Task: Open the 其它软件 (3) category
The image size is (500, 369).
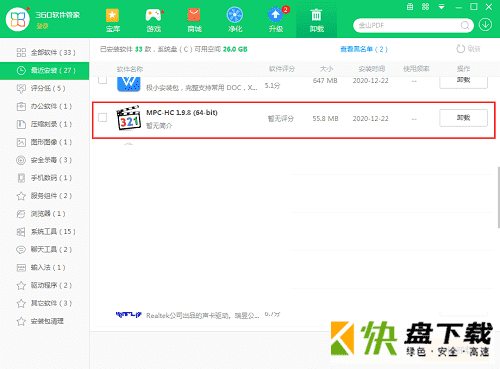Action: tap(44, 303)
